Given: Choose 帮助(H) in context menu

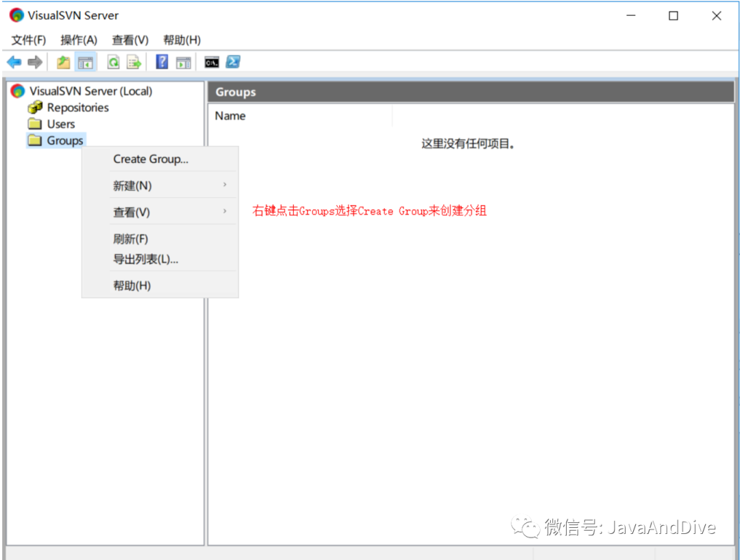Looking at the screenshot, I should 160,285.
